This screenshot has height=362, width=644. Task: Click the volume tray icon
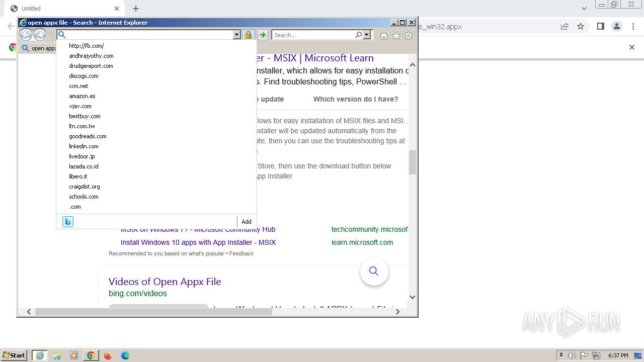tap(572, 355)
